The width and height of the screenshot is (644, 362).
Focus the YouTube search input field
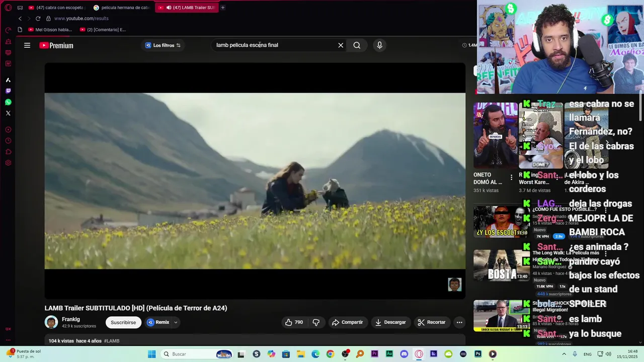tap(274, 45)
